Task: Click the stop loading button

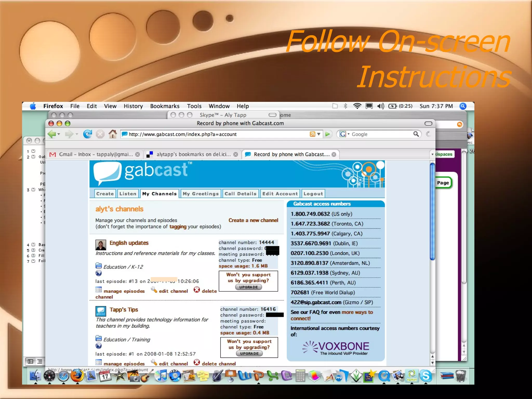Action: (x=100, y=134)
